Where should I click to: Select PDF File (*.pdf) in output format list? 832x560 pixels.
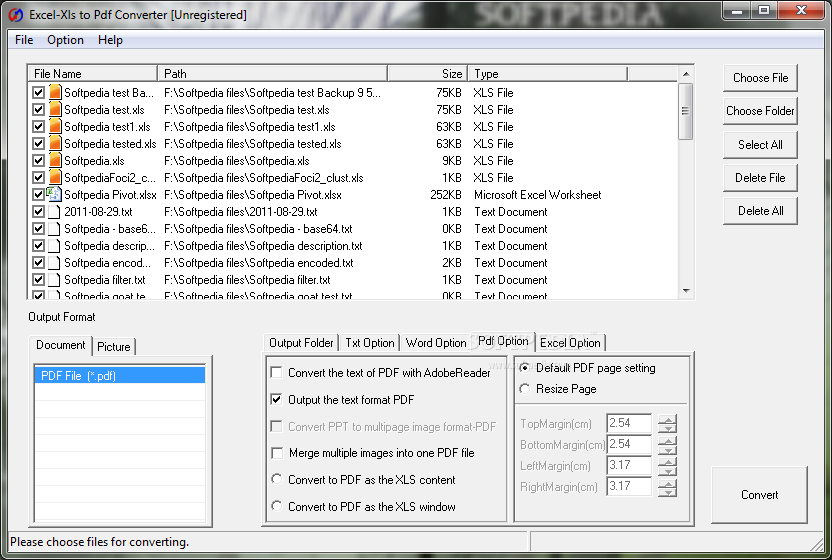pyautogui.click(x=120, y=375)
